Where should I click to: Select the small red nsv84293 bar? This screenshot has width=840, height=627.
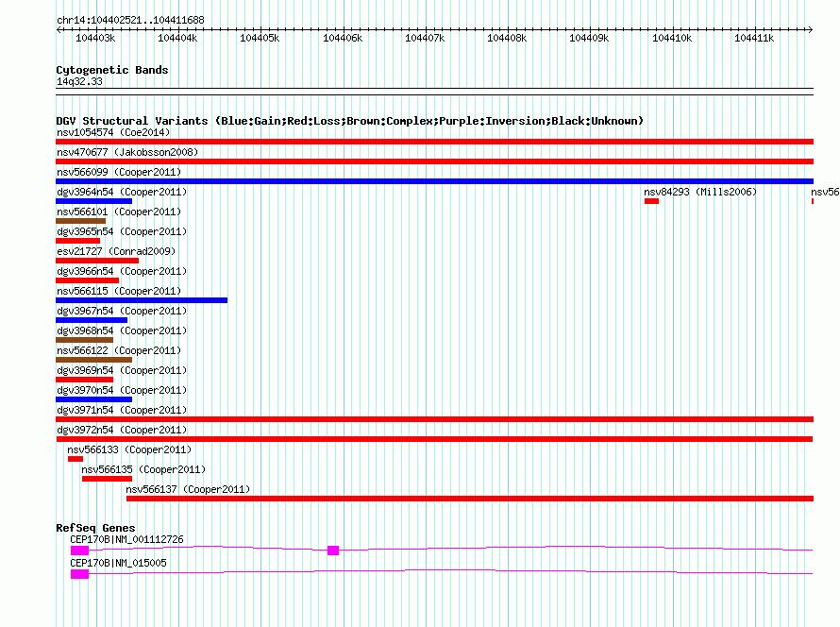(x=651, y=201)
